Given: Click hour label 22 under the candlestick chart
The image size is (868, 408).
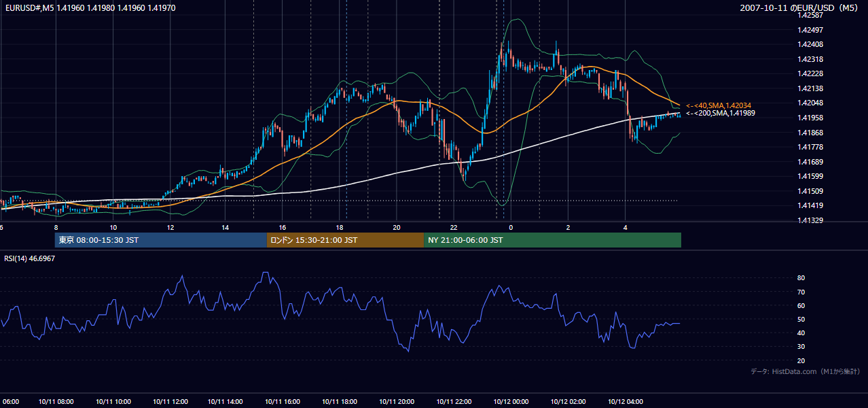Looking at the screenshot, I should click(x=454, y=228).
